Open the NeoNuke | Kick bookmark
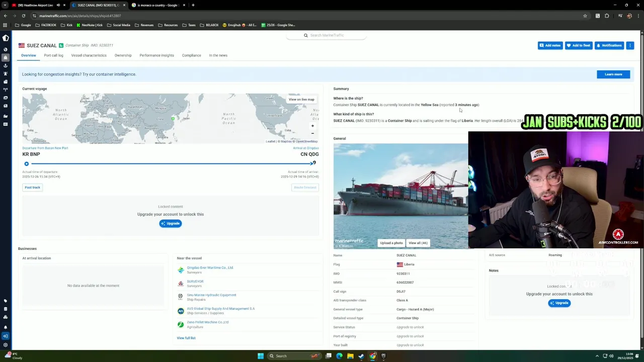 90,25
